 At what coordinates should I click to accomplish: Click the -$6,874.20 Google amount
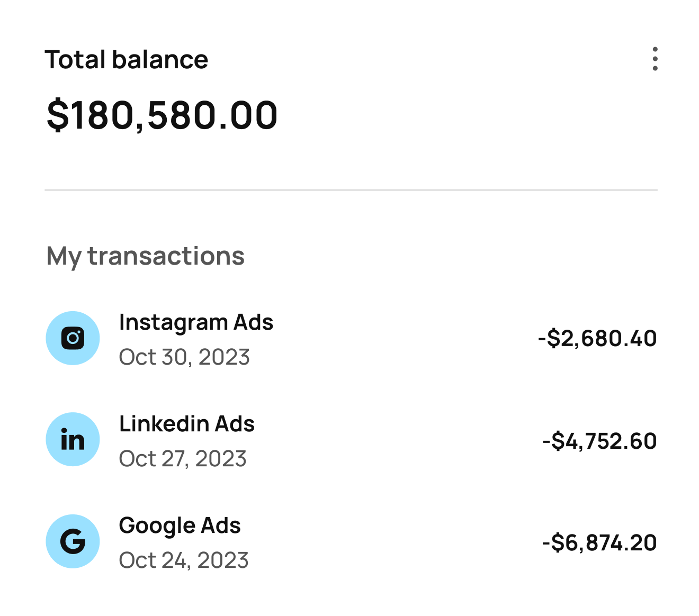(x=599, y=542)
